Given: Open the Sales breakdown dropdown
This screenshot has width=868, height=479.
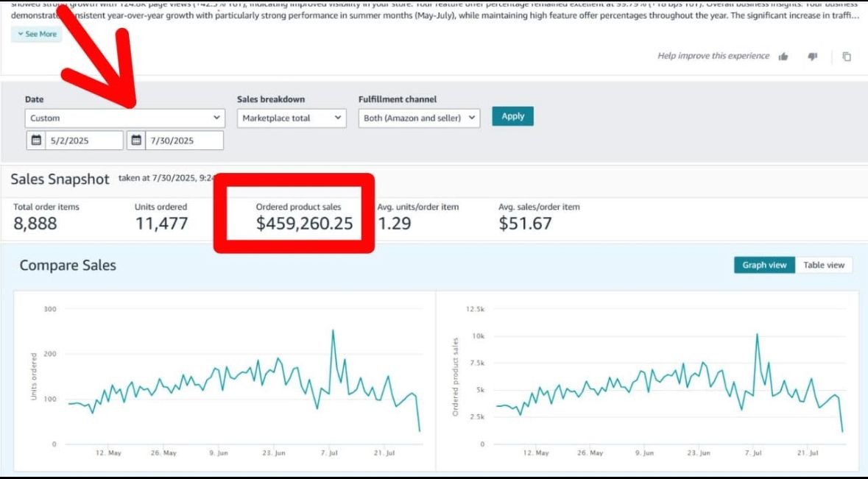Looking at the screenshot, I should click(292, 118).
